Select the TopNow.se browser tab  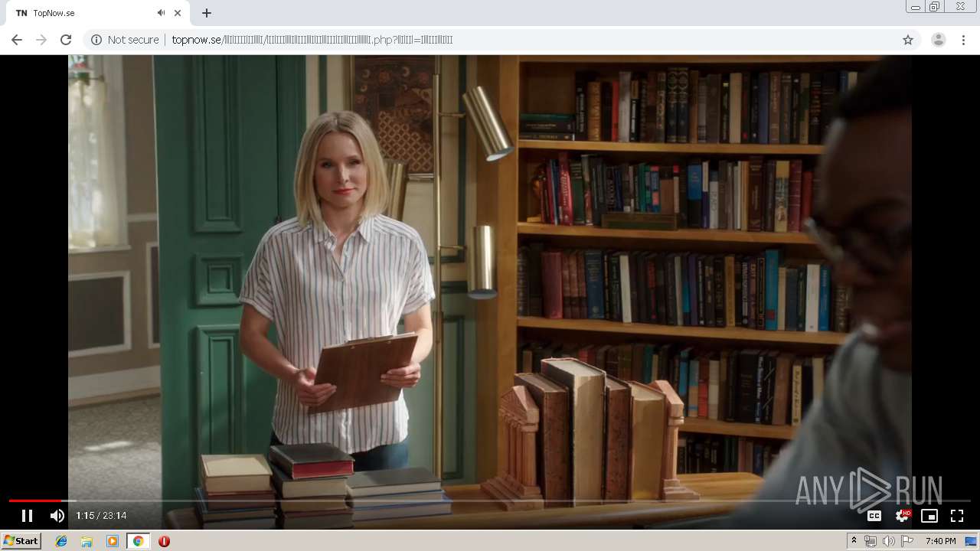click(98, 13)
